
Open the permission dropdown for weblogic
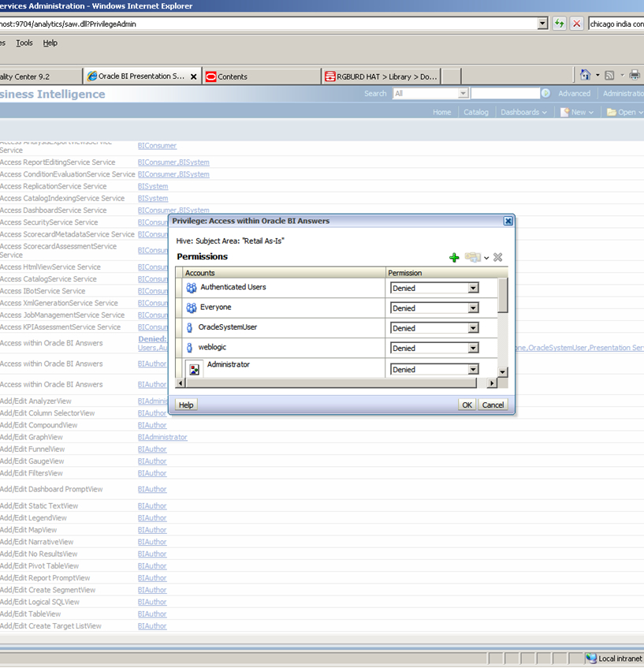coord(473,348)
